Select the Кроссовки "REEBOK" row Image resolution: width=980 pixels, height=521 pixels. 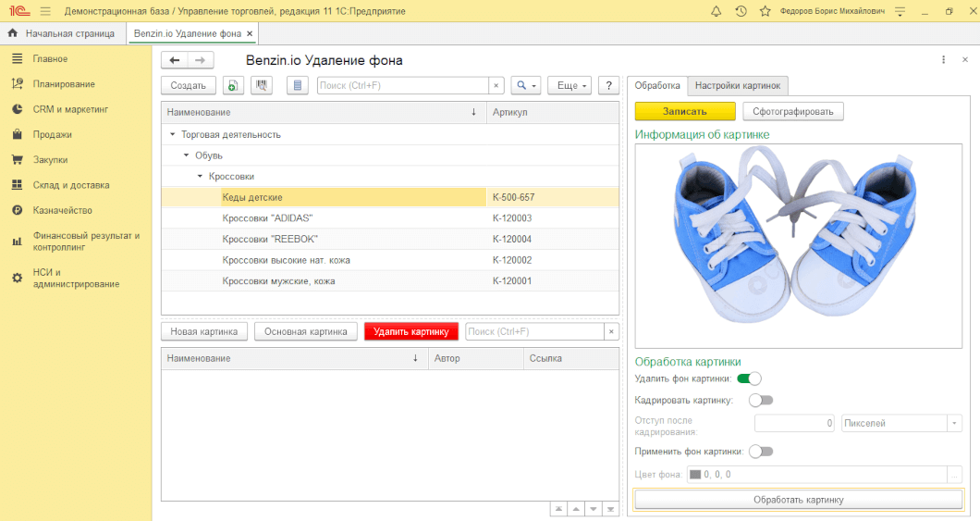pyautogui.click(x=270, y=240)
